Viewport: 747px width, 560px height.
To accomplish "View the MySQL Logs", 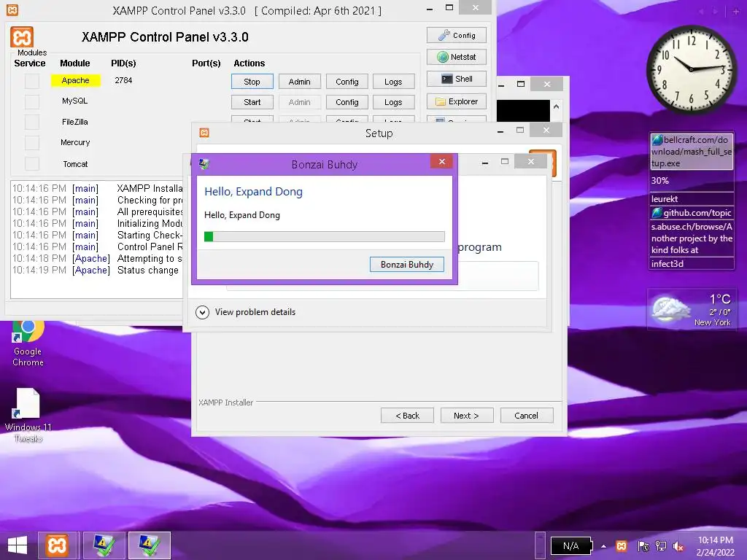I will (393, 102).
